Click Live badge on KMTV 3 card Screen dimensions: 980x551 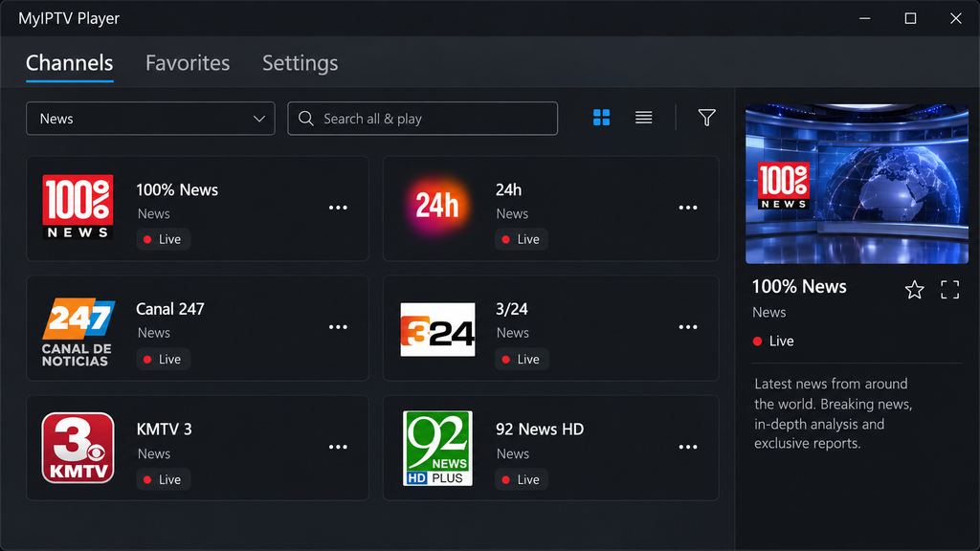pyautogui.click(x=163, y=479)
